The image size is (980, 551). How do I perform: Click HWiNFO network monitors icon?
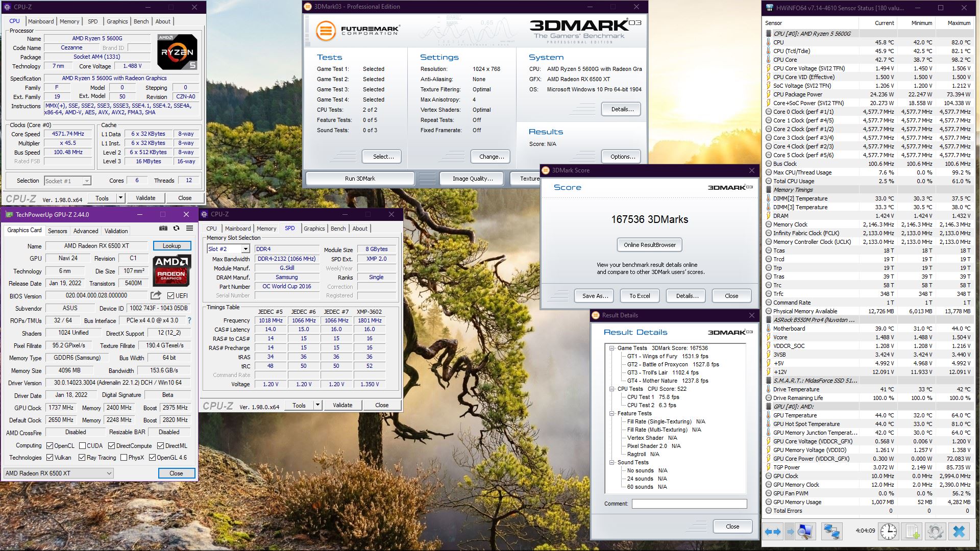[x=831, y=532]
